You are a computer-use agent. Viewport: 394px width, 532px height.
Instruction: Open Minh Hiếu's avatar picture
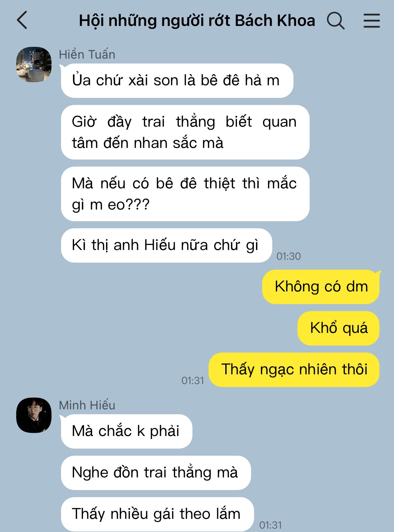(34, 415)
